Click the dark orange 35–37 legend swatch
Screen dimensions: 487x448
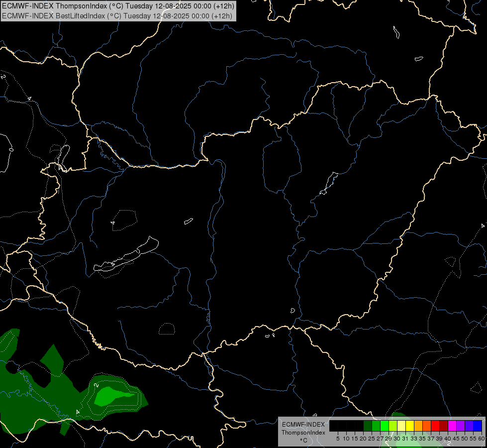tap(427, 426)
